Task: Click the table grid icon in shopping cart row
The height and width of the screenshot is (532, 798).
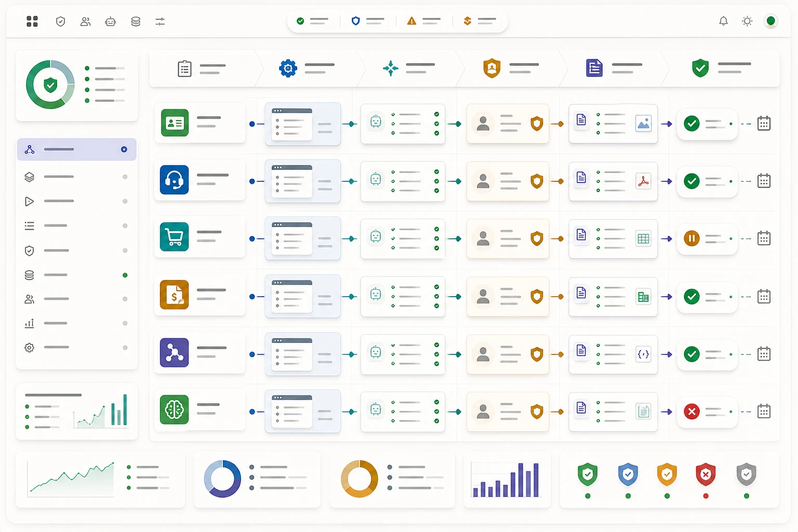Action: [643, 239]
